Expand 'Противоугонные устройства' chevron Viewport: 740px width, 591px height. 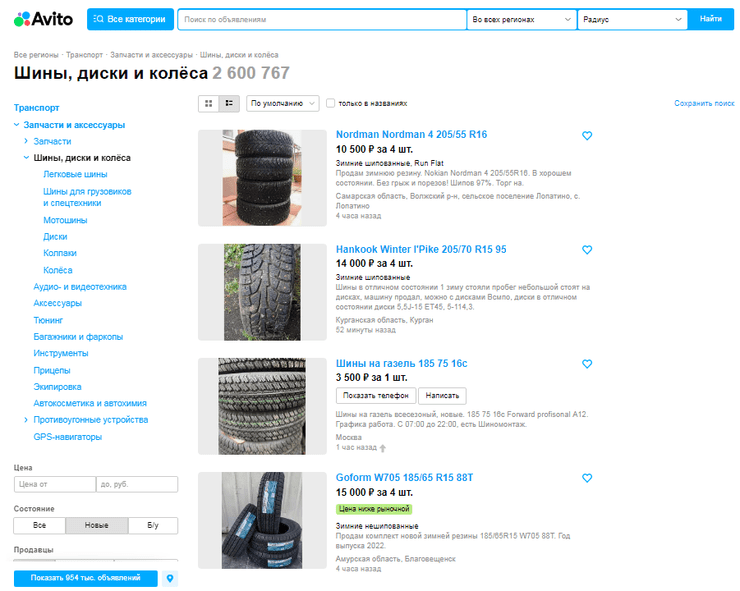pyautogui.click(x=26, y=420)
